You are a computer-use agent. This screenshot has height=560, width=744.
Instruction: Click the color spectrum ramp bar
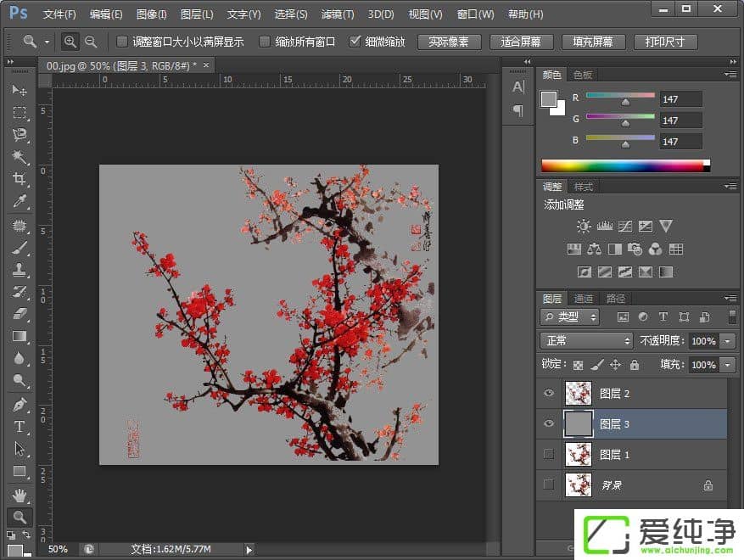click(x=622, y=165)
